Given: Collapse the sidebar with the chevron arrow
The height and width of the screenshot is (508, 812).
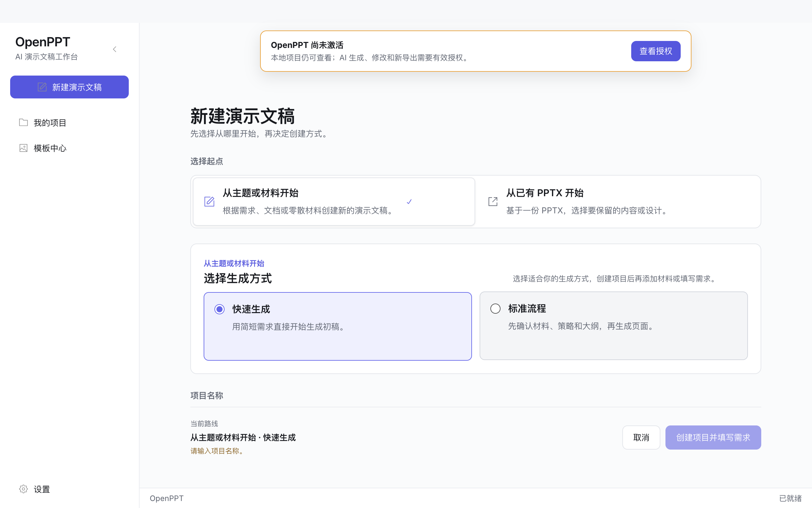Looking at the screenshot, I should pyautogui.click(x=115, y=50).
